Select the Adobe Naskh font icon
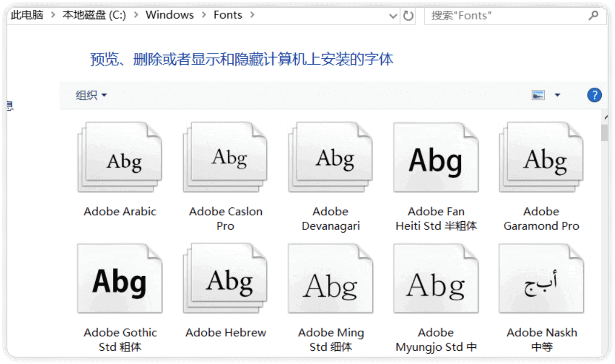The height and width of the screenshot is (364, 615). [x=541, y=279]
